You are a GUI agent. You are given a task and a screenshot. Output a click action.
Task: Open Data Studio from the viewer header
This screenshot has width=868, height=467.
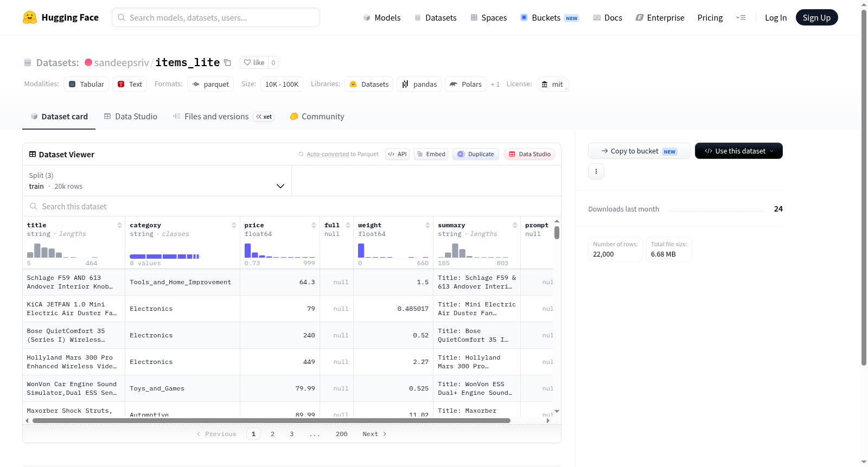click(x=529, y=154)
